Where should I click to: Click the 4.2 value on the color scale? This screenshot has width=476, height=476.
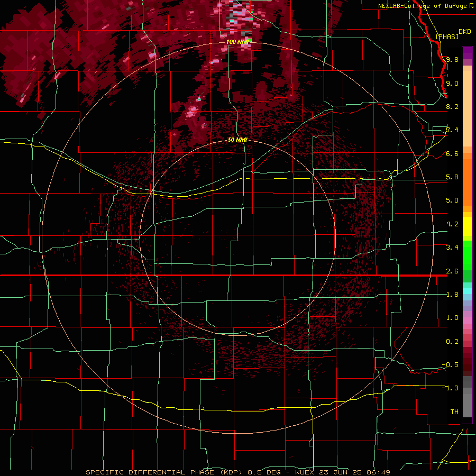click(x=452, y=224)
